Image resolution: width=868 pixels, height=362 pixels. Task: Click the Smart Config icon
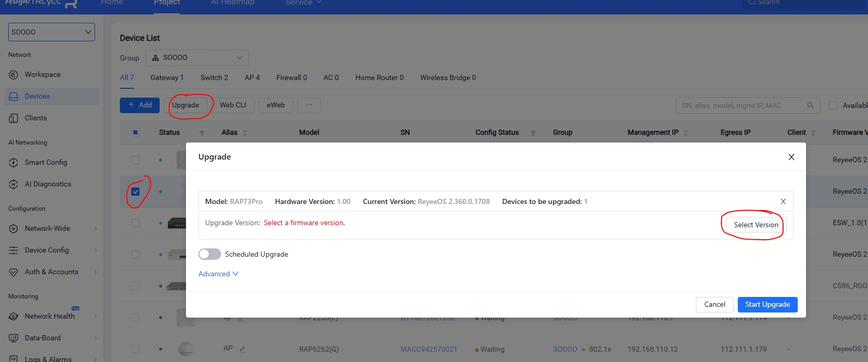coord(13,163)
